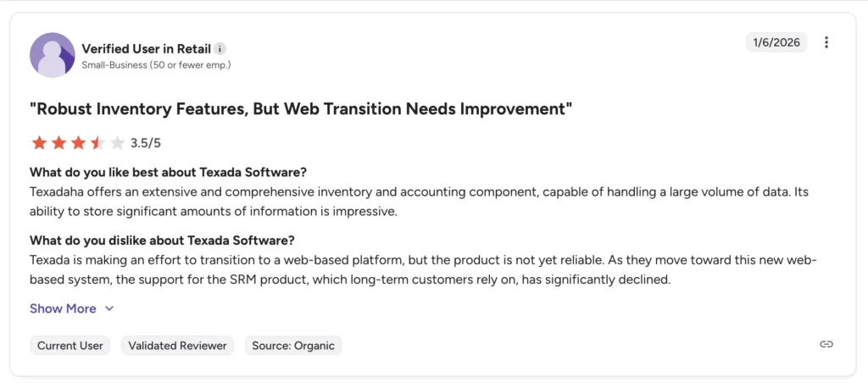Image resolution: width=868 pixels, height=388 pixels.
Task: Click the "What do you like best" heading
Action: coord(168,172)
